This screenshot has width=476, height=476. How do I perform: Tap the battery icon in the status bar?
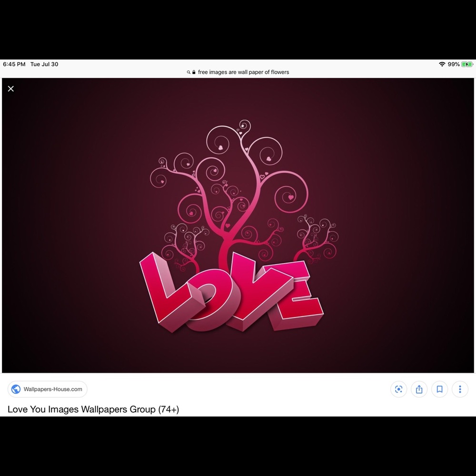pos(467,64)
